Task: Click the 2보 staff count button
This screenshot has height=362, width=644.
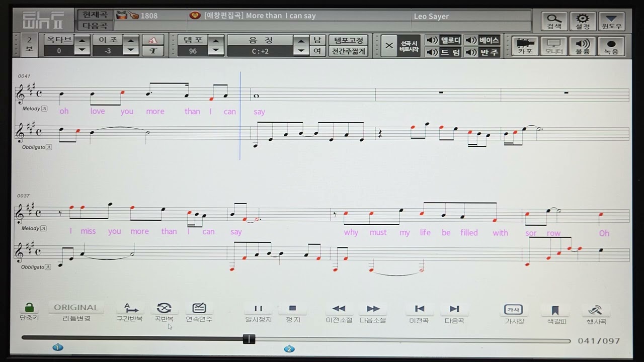Action: point(29,45)
